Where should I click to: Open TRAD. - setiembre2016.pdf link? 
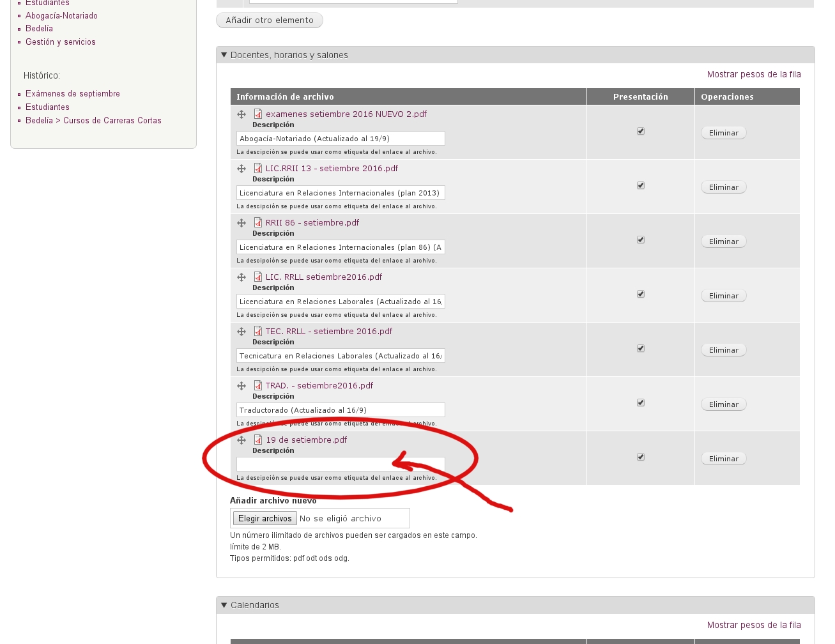[x=319, y=386]
